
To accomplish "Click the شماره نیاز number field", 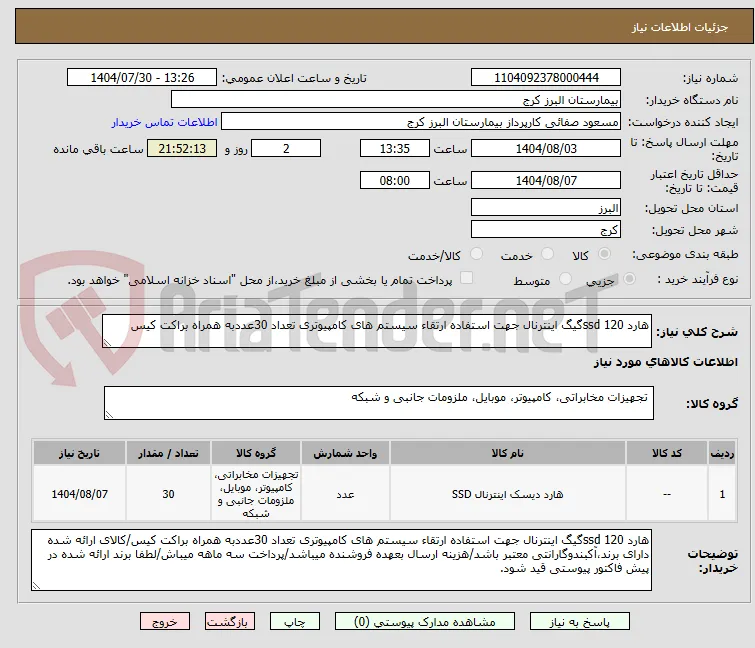I will (546, 78).
